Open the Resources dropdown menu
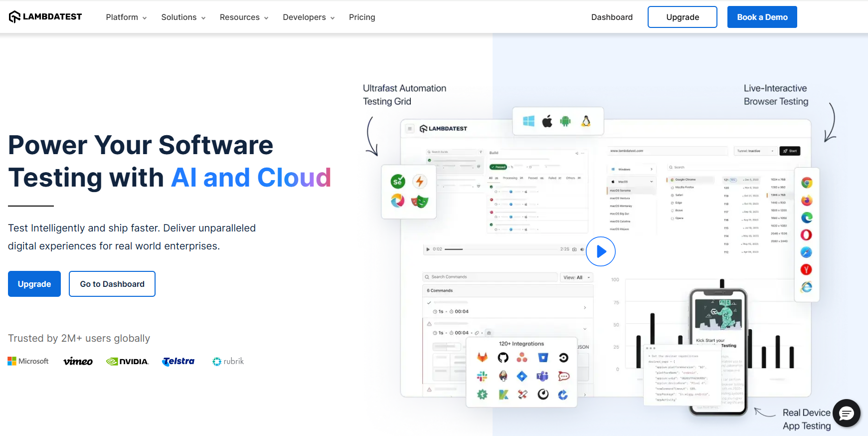The height and width of the screenshot is (436, 868). click(x=244, y=17)
